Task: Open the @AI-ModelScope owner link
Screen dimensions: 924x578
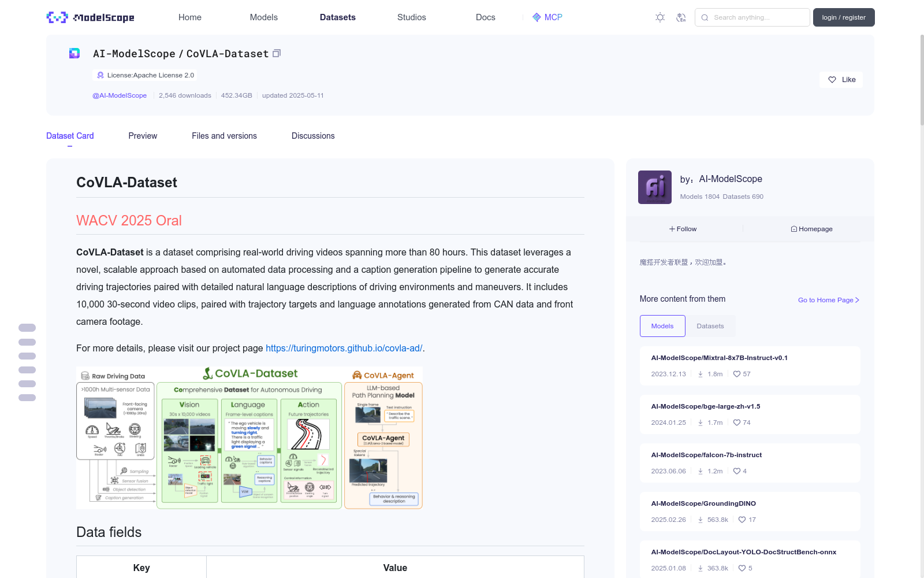Action: (120, 95)
